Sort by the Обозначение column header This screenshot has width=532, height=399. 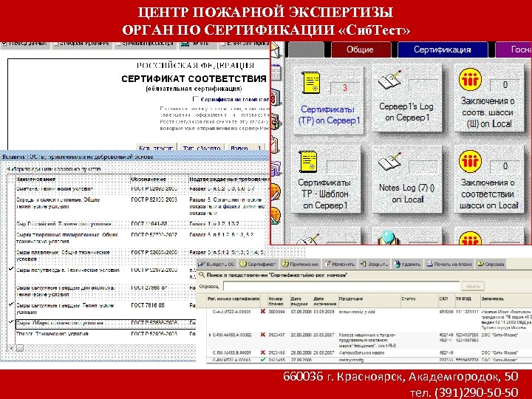159,179
